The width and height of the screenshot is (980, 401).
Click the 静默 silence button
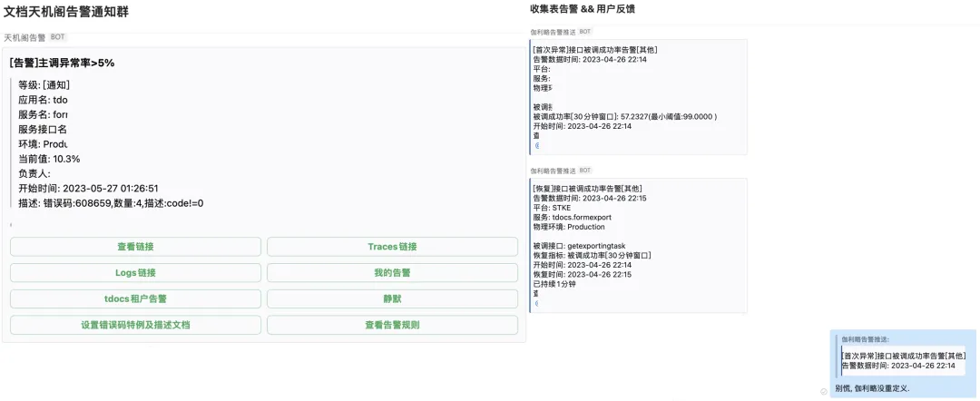393,299
